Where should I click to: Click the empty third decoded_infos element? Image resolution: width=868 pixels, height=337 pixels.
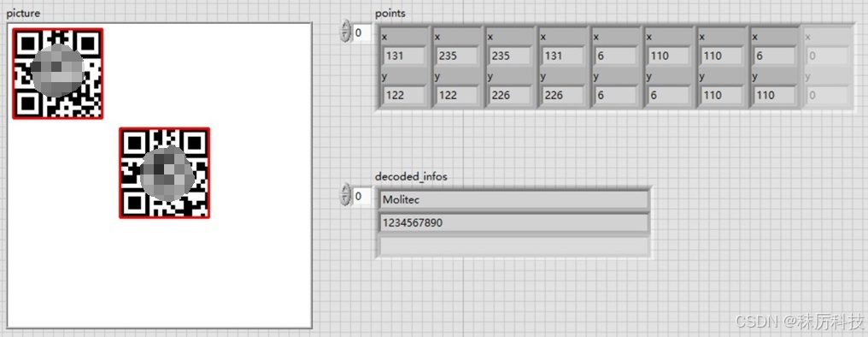(x=513, y=246)
